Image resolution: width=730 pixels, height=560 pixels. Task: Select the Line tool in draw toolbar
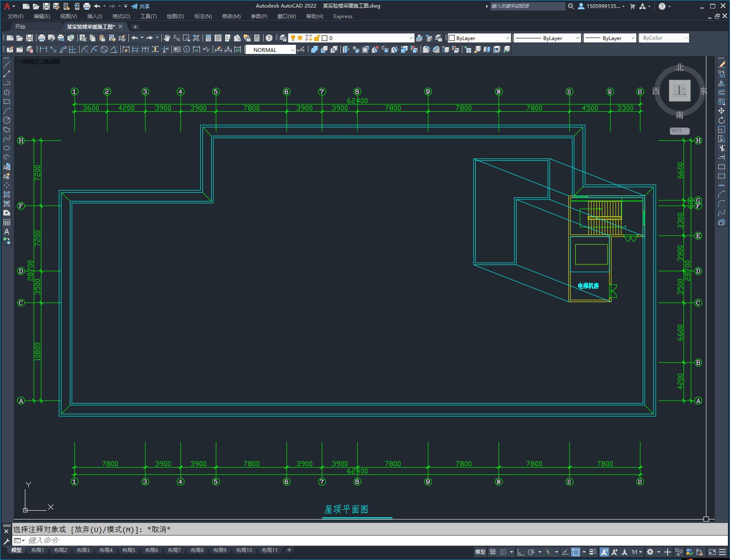7,65
